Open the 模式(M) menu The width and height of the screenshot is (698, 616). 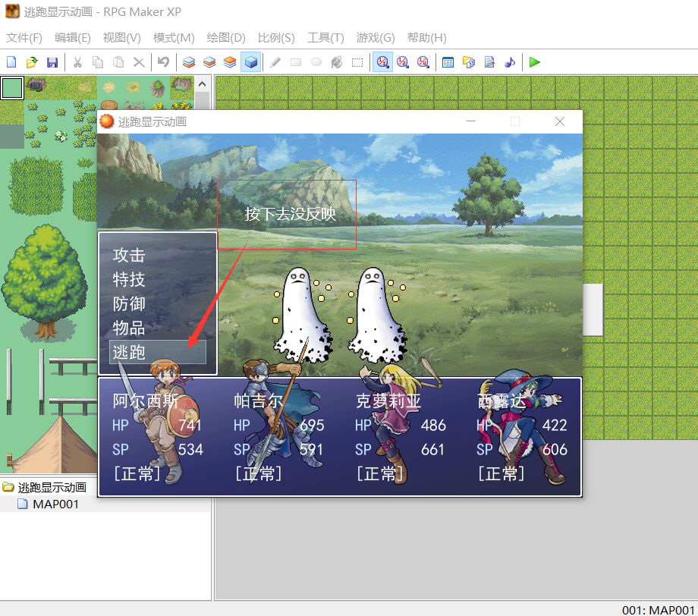(174, 38)
